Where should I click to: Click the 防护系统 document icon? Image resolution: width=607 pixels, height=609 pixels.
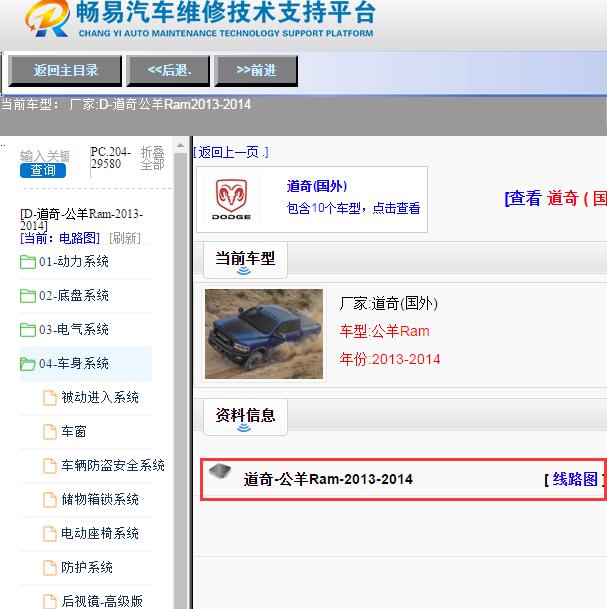[50, 567]
